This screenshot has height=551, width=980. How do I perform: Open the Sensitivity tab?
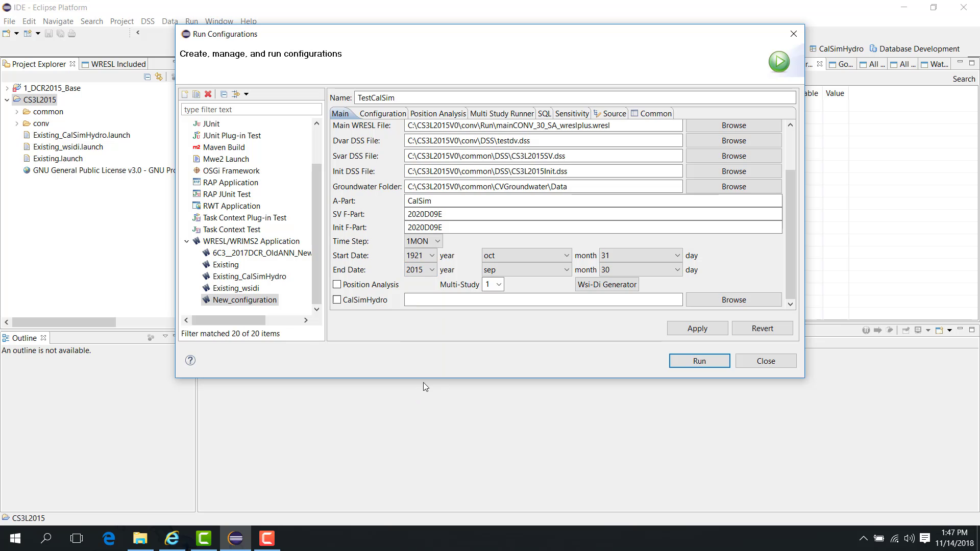(x=572, y=114)
